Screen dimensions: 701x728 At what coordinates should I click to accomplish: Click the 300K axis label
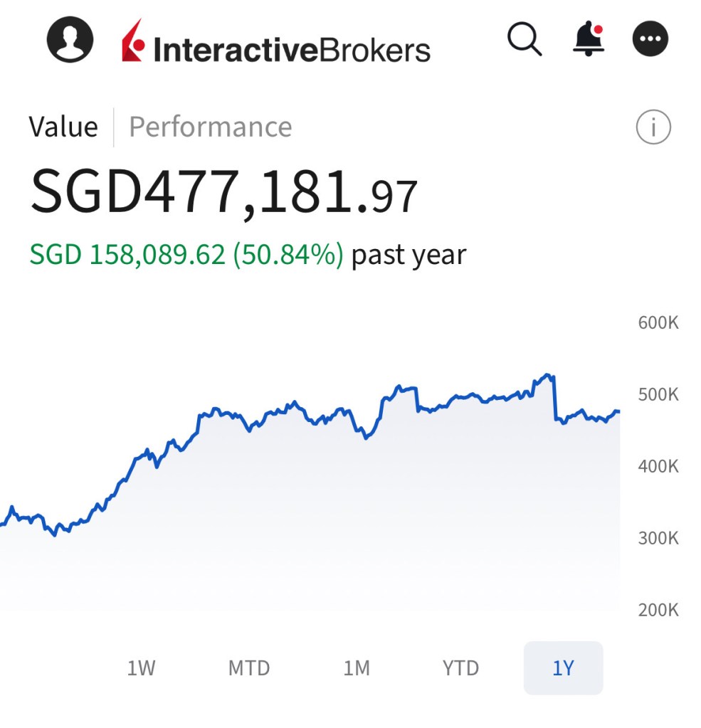pos(658,538)
